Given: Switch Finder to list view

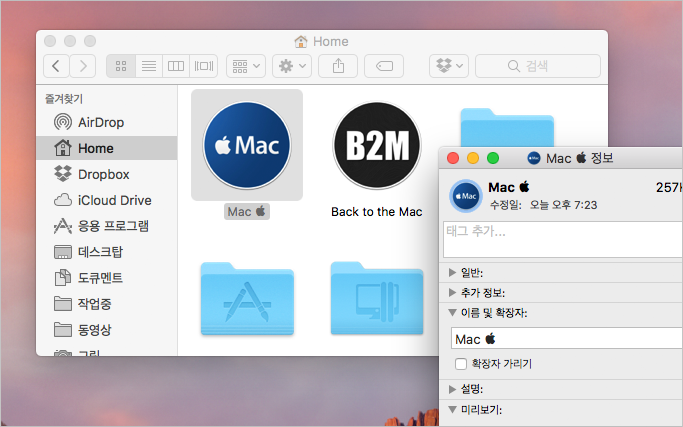Looking at the screenshot, I should 149,66.
